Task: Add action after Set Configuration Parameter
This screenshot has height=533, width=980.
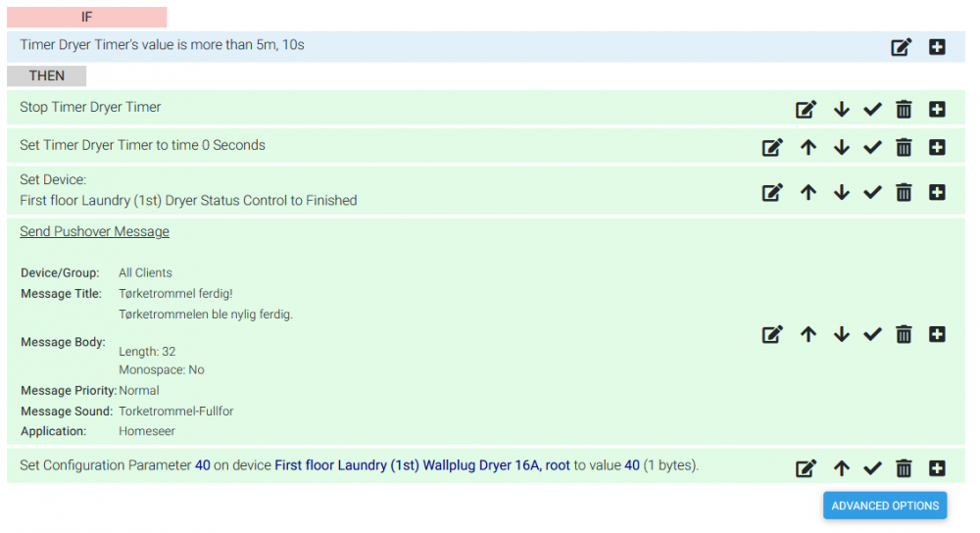Action: [937, 468]
